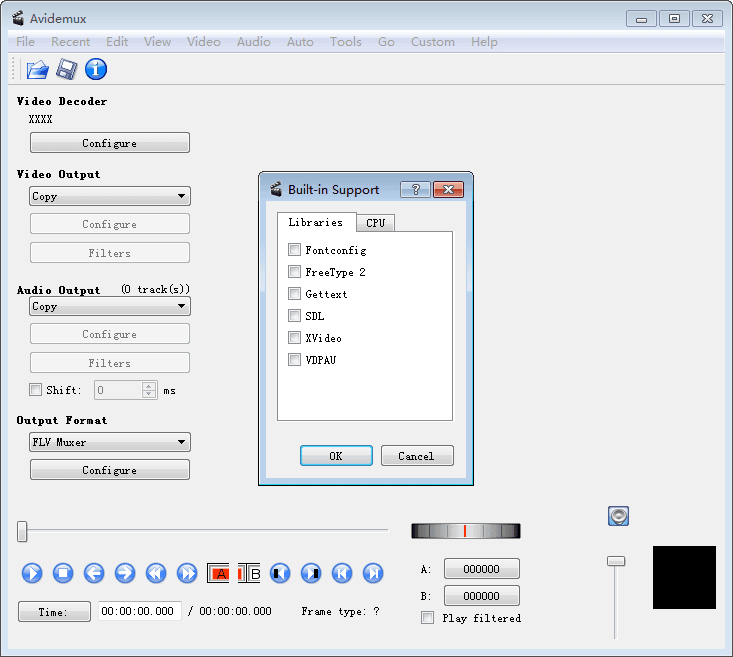Select the Libraries tab

click(x=316, y=222)
